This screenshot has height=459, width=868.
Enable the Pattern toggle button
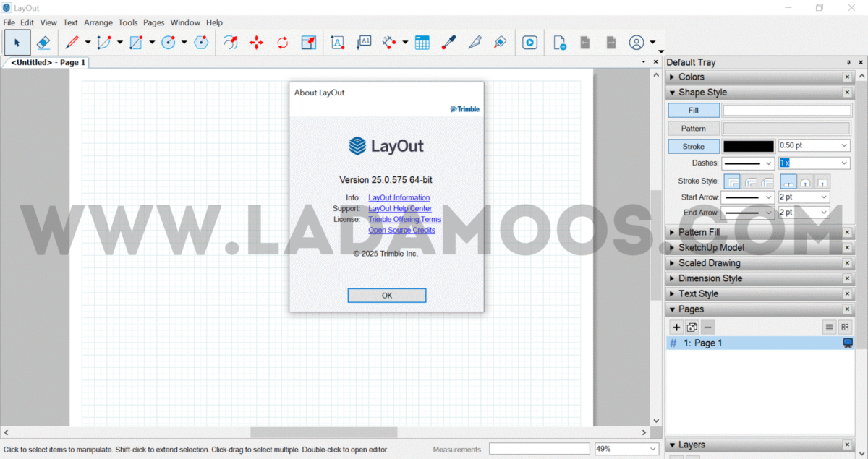tap(693, 129)
